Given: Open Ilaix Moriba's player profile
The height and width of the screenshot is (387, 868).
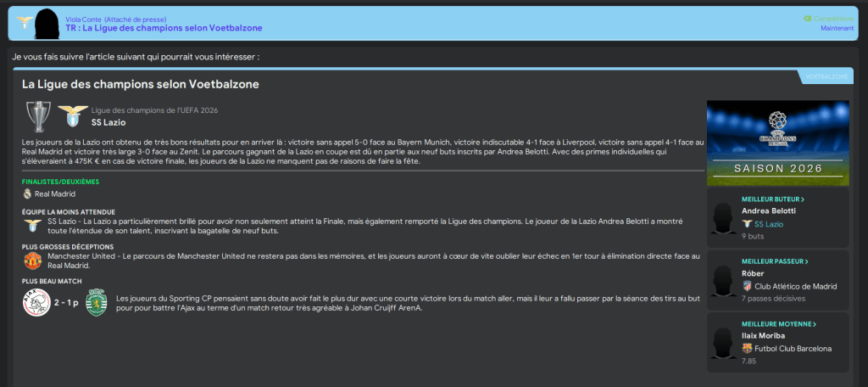Looking at the screenshot, I should 765,335.
